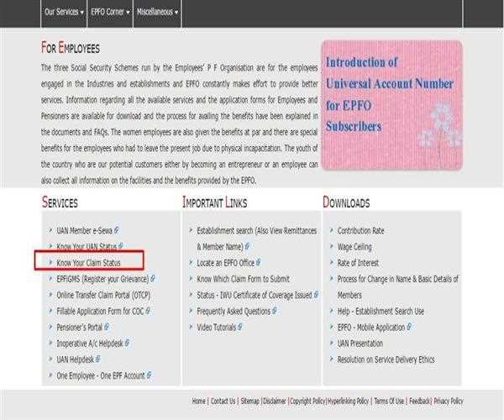This screenshot has width=504, height=420.
Task: Open the Miscellaneous dropdown menu
Action: click(x=157, y=13)
